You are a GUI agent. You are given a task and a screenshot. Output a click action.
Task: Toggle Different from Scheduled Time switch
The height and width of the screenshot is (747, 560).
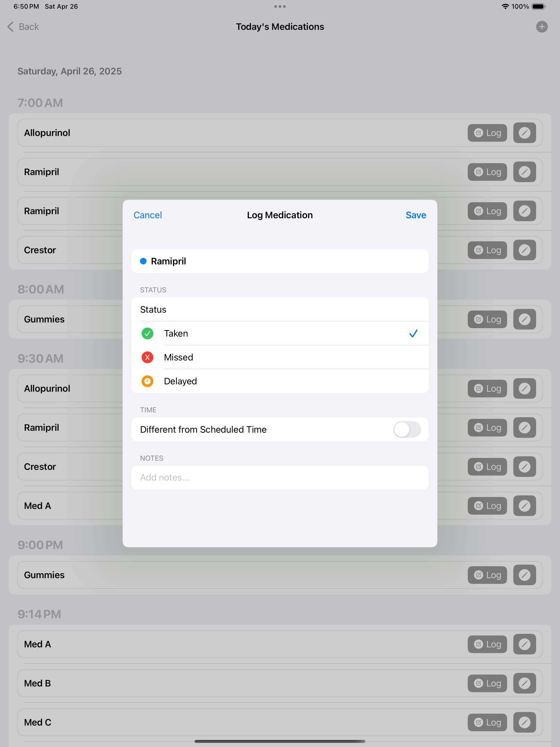[x=407, y=429]
